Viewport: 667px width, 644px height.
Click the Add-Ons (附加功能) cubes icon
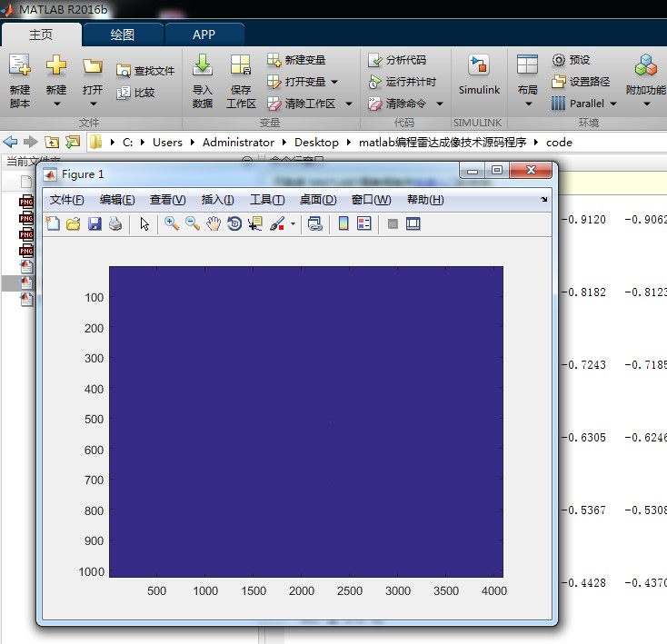point(646,65)
